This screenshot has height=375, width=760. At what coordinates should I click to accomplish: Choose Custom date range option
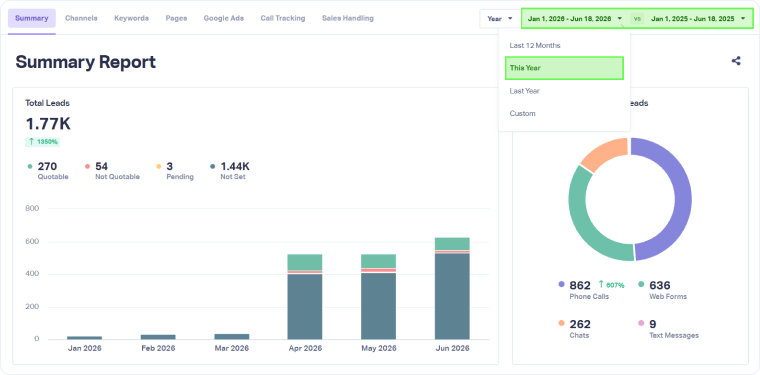click(522, 113)
